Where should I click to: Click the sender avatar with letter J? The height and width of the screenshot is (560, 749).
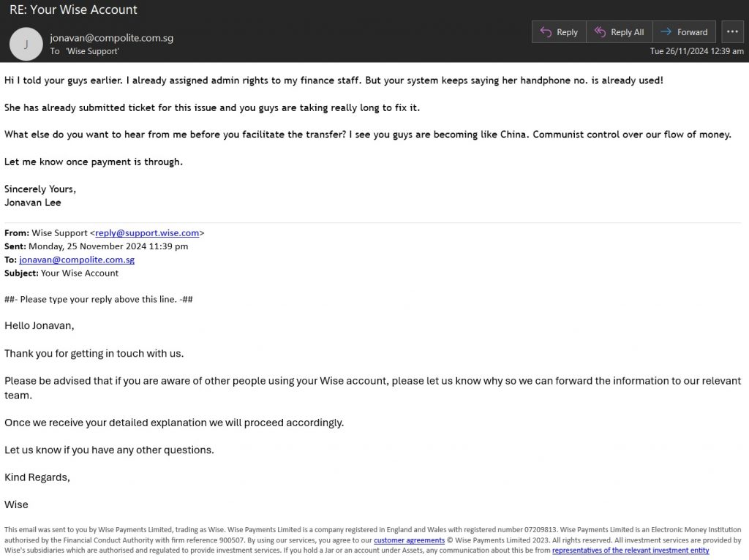tap(26, 44)
